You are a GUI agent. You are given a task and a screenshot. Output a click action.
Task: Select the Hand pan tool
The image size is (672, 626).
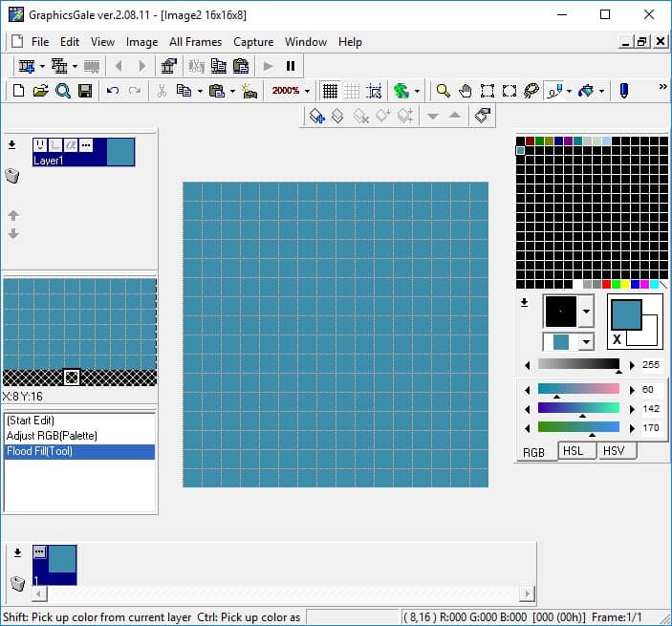point(465,91)
